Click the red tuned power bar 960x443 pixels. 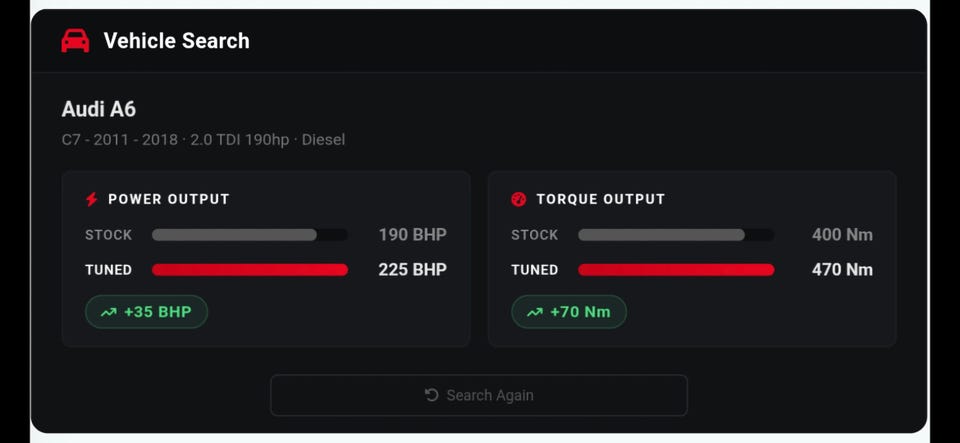pos(250,270)
